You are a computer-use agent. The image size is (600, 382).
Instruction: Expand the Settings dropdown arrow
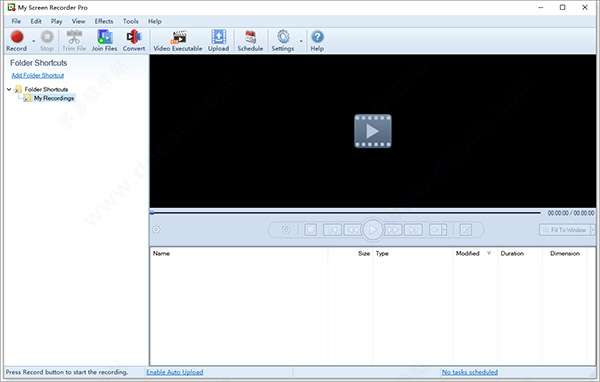(x=301, y=41)
